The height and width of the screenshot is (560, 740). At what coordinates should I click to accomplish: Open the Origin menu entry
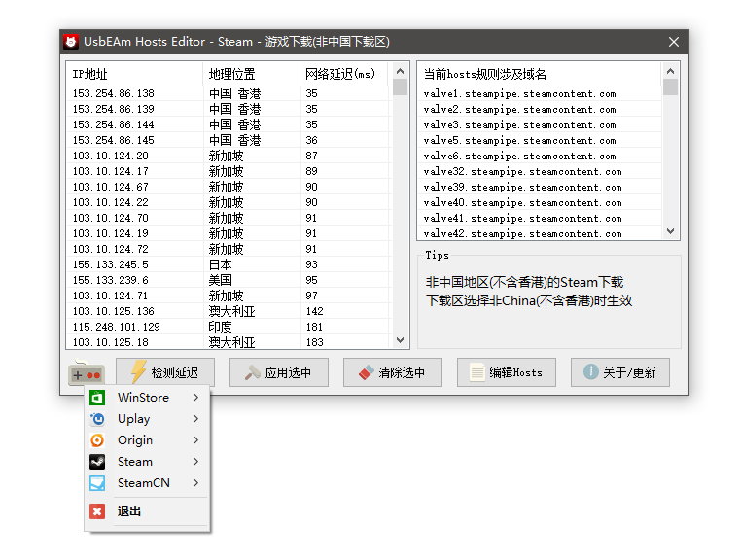pyautogui.click(x=147, y=440)
